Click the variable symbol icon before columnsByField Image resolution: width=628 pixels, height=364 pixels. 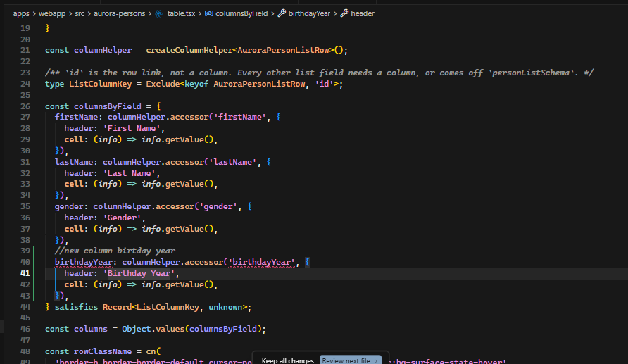coord(208,13)
